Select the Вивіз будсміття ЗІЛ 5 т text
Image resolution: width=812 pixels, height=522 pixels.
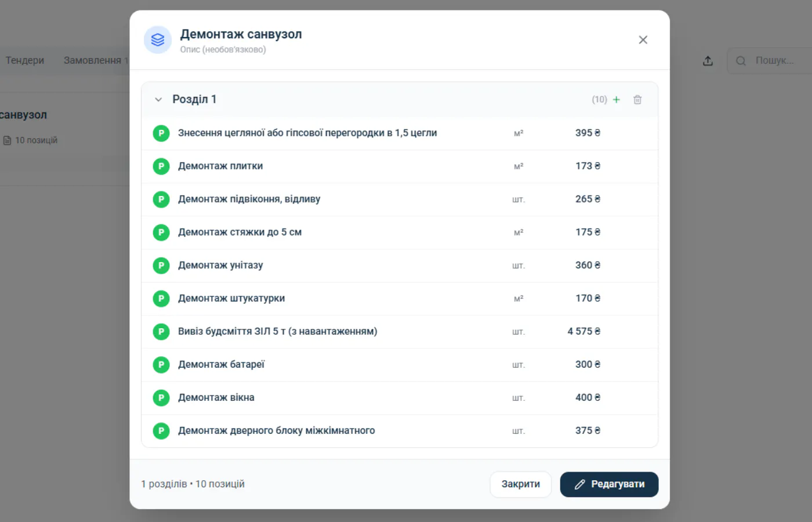277,332
